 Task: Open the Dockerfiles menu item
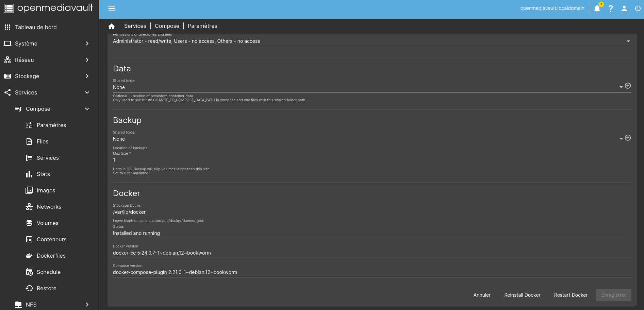(49, 256)
